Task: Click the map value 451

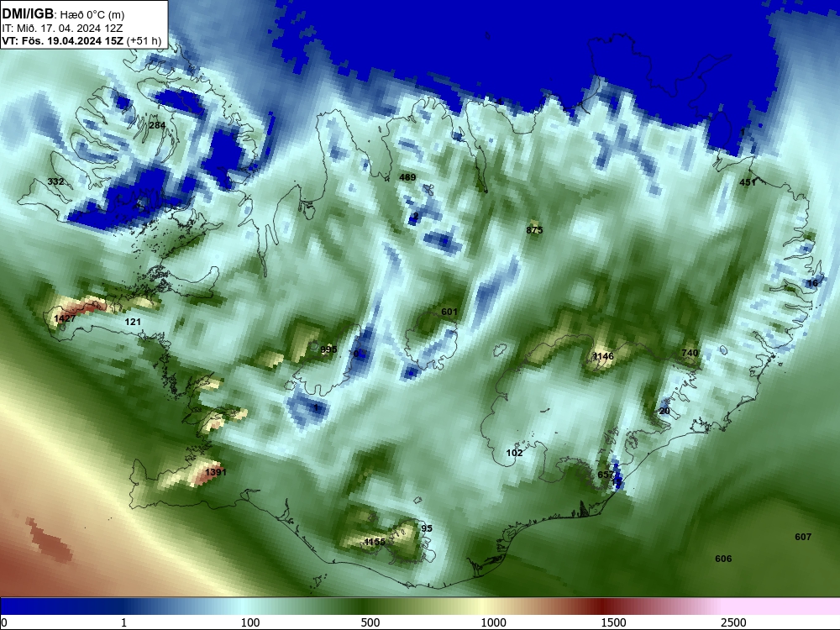Action: (x=748, y=182)
